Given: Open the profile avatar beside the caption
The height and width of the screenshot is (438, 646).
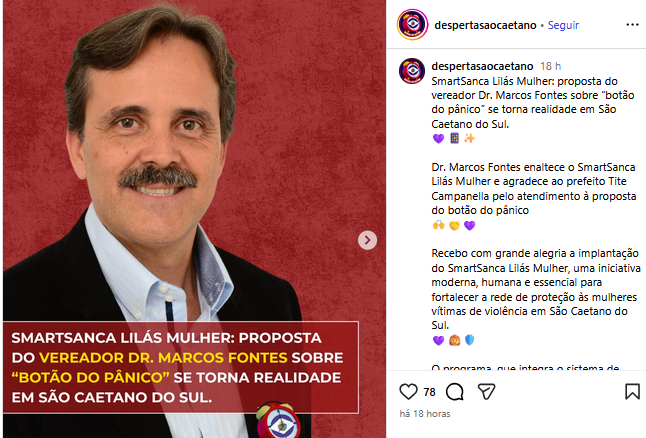Looking at the screenshot, I should (412, 71).
